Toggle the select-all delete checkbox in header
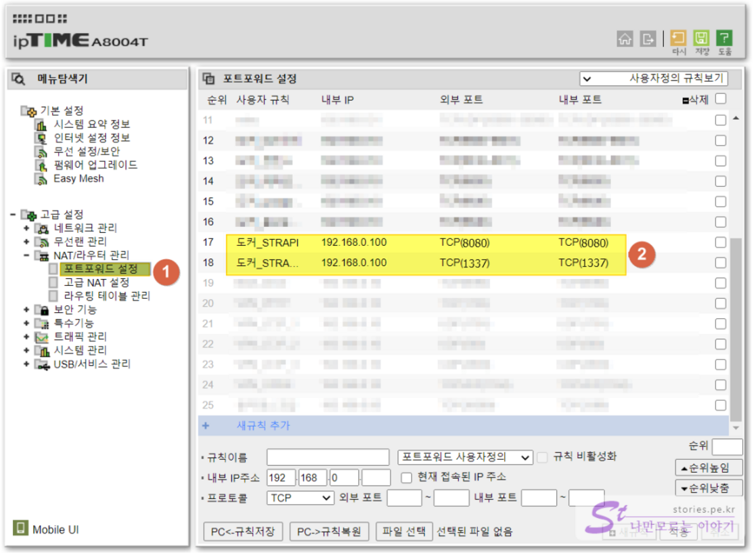Screen dimensions: 756x558 (x=721, y=100)
